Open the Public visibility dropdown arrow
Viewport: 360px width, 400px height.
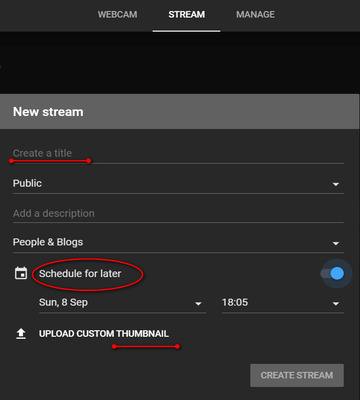pos(336,184)
